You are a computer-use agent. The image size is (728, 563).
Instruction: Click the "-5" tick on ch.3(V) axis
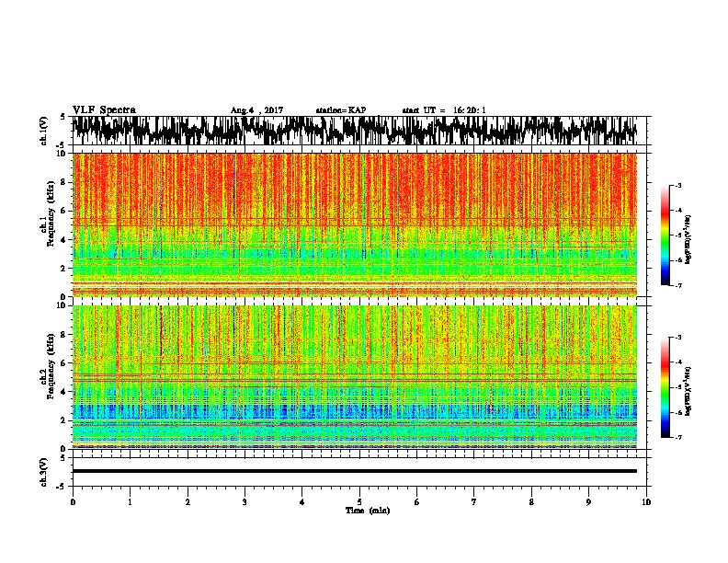[x=62, y=487]
